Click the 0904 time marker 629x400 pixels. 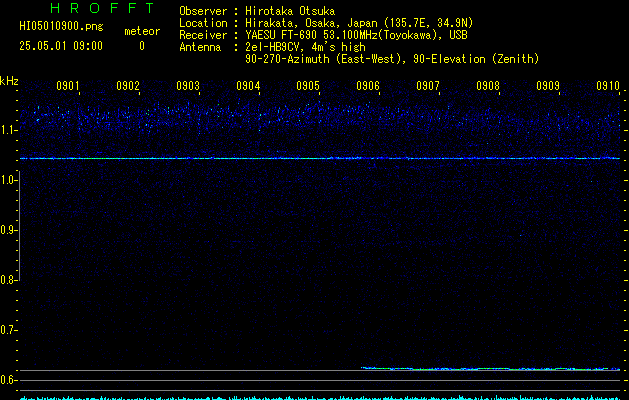[x=248, y=85]
